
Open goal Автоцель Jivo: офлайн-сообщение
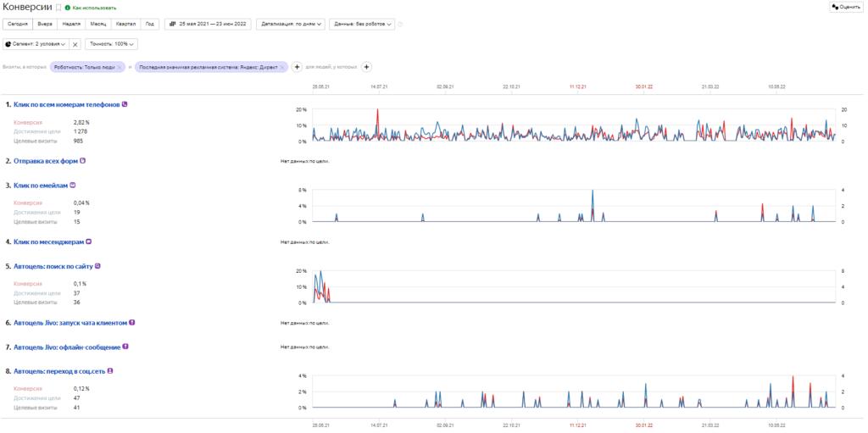point(67,347)
